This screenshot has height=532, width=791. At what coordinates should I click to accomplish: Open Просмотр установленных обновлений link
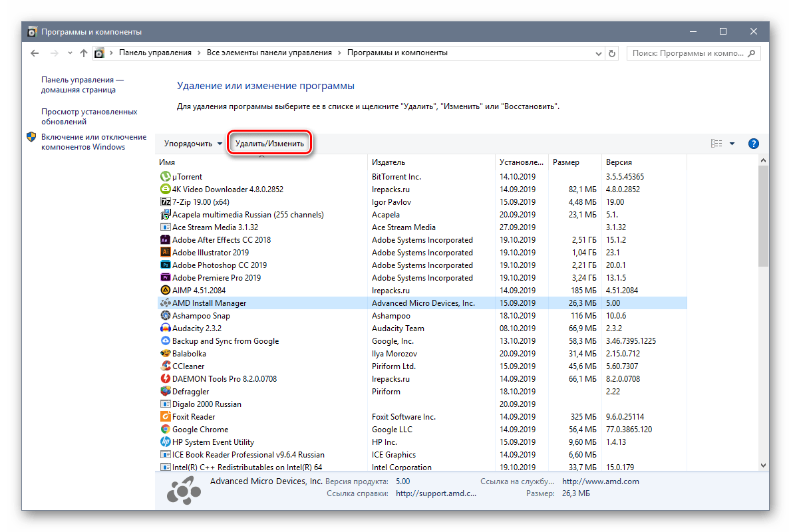[x=88, y=116]
